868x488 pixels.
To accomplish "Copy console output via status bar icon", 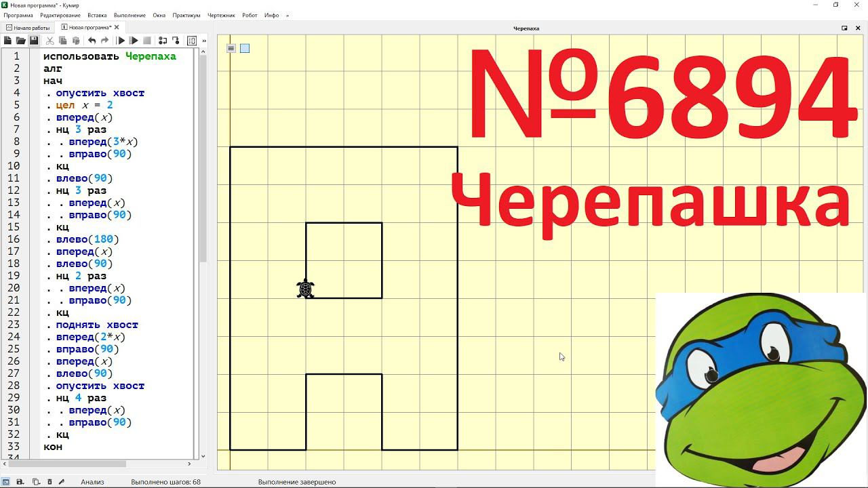I will tap(36, 482).
